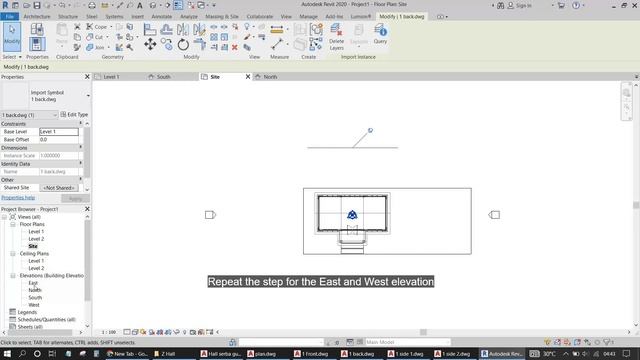The height and width of the screenshot is (360, 640).
Task: Click the horizontal scrollbar of the drawing view
Action: tap(423, 332)
